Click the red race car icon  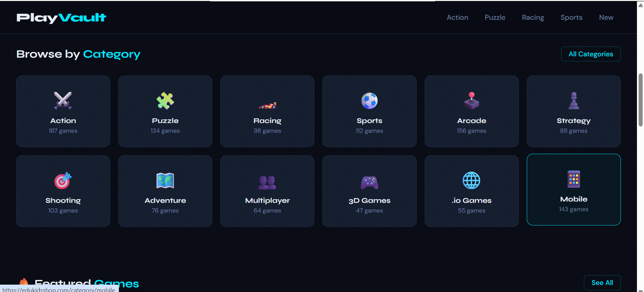pos(267,106)
